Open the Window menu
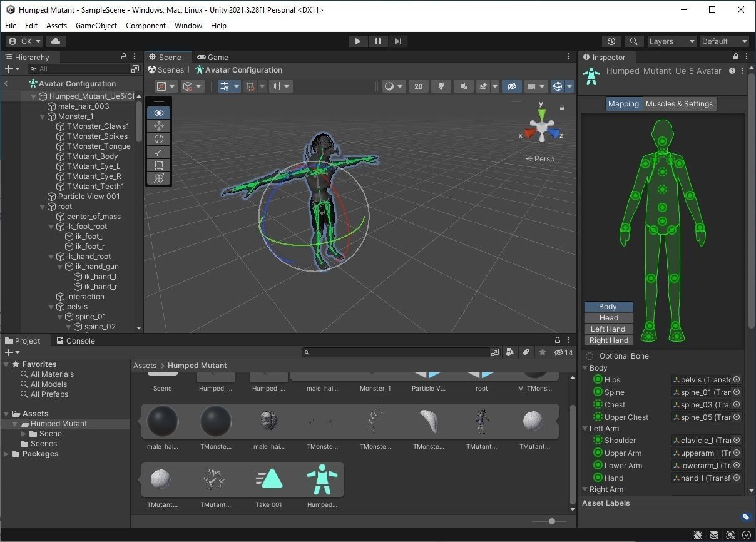Screen dimensions: 756x542 click(188, 26)
